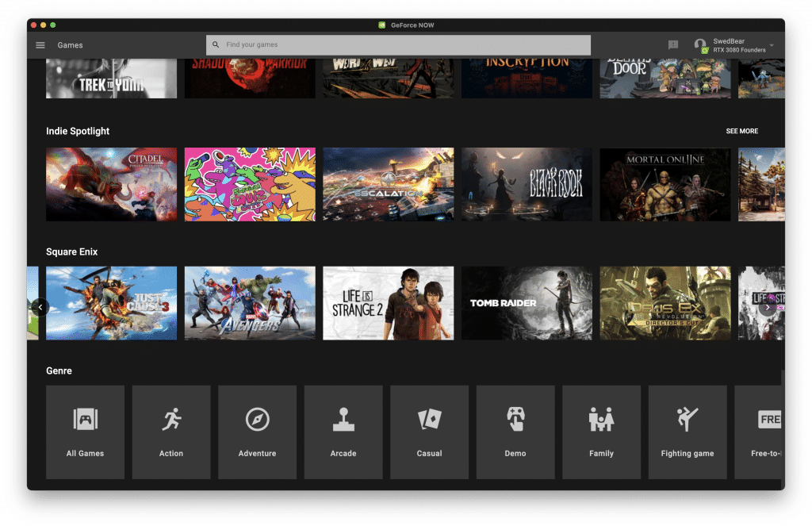Open the All Games genre tile

coord(86,432)
